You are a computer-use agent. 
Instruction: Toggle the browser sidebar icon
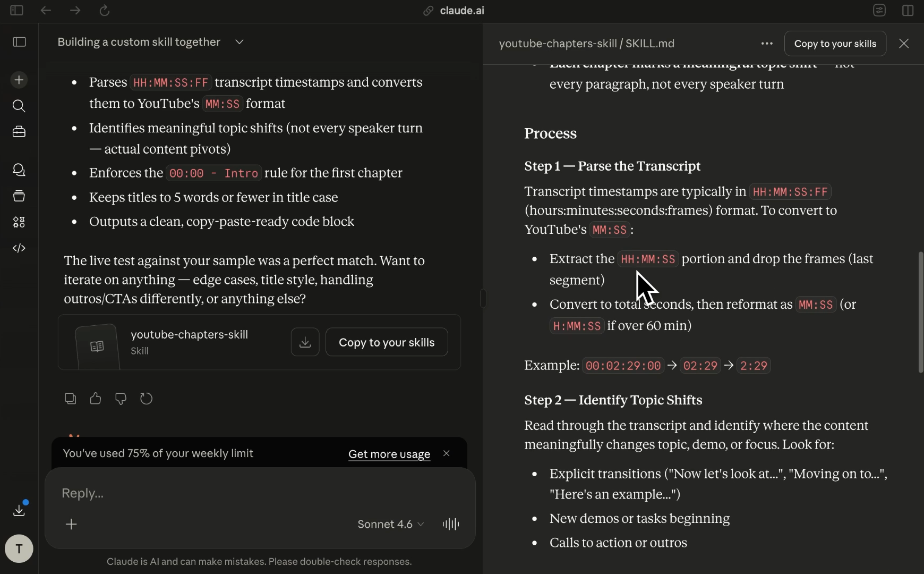16,10
